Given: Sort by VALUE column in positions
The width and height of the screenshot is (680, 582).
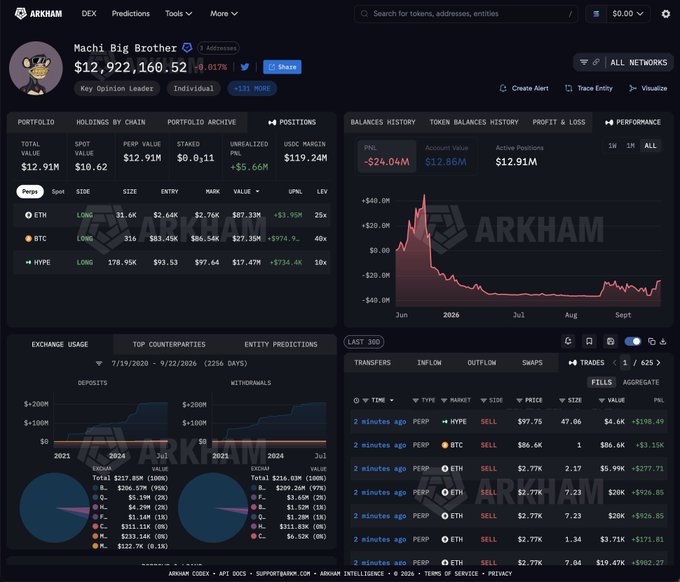Looking at the screenshot, I should [246, 191].
